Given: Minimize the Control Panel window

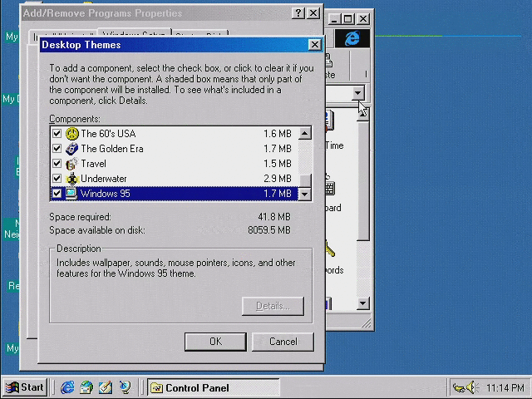Looking at the screenshot, I should point(334,18).
